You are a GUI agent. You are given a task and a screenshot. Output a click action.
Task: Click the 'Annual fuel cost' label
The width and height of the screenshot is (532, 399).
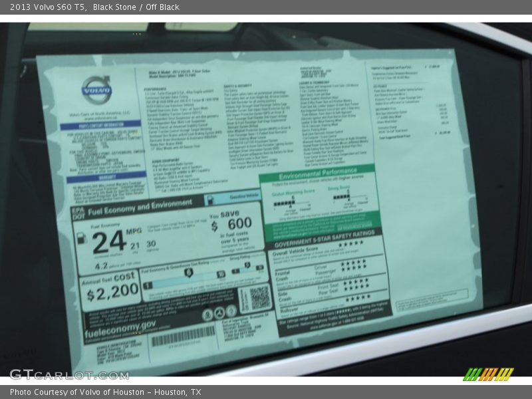[108, 279]
